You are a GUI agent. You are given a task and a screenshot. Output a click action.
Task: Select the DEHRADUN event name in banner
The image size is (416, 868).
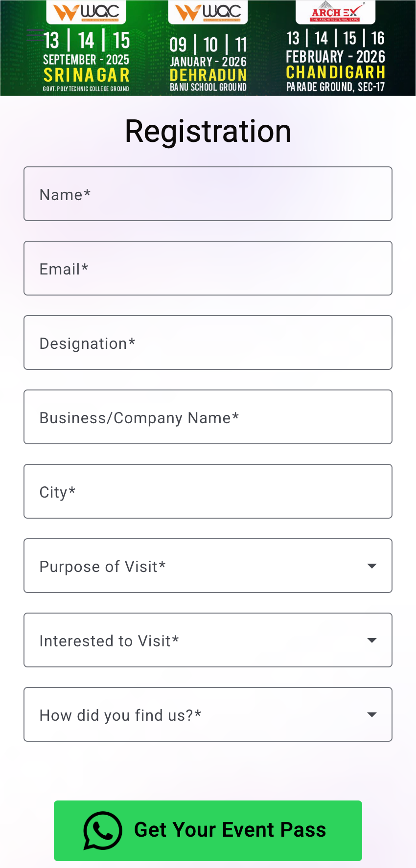(208, 75)
